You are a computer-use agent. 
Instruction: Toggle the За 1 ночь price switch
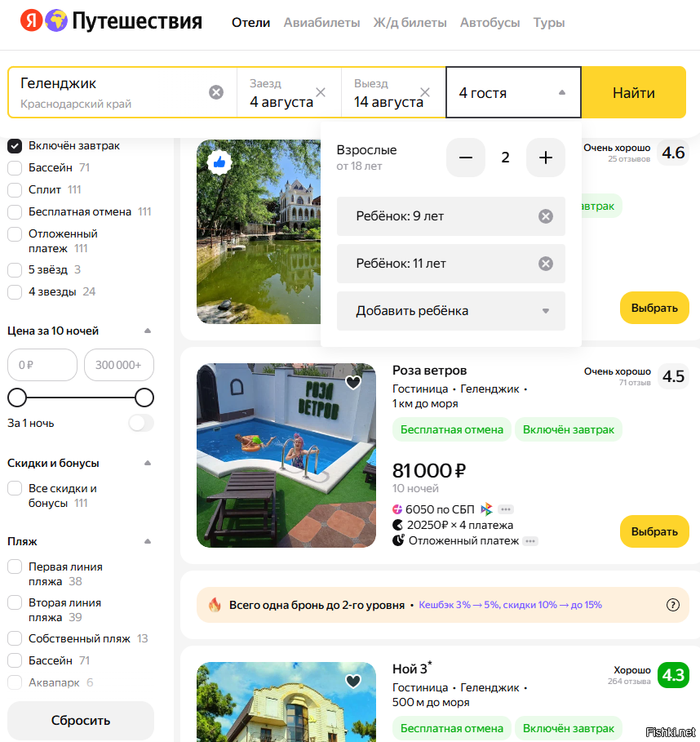point(141,423)
